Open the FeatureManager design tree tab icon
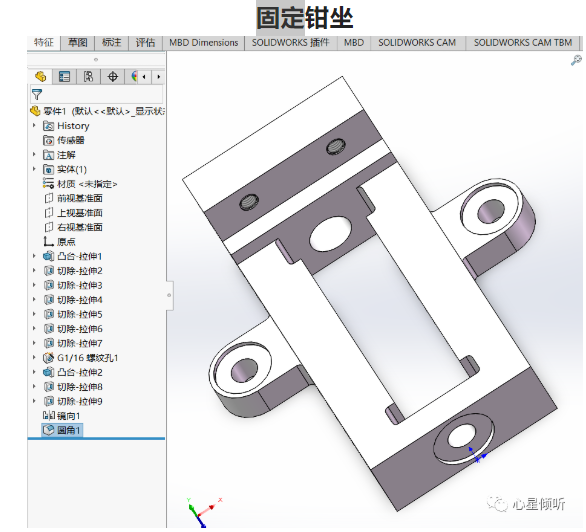 [40, 77]
